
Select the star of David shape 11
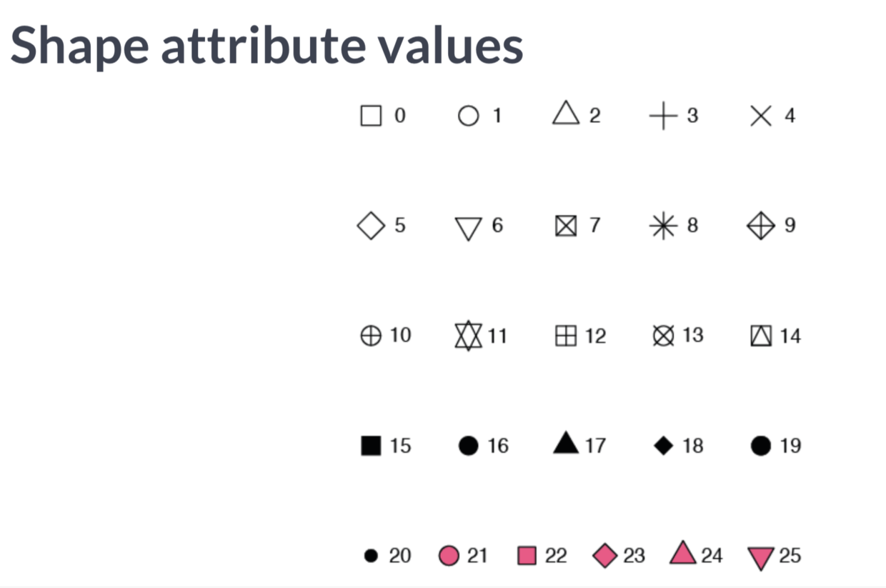(x=468, y=336)
